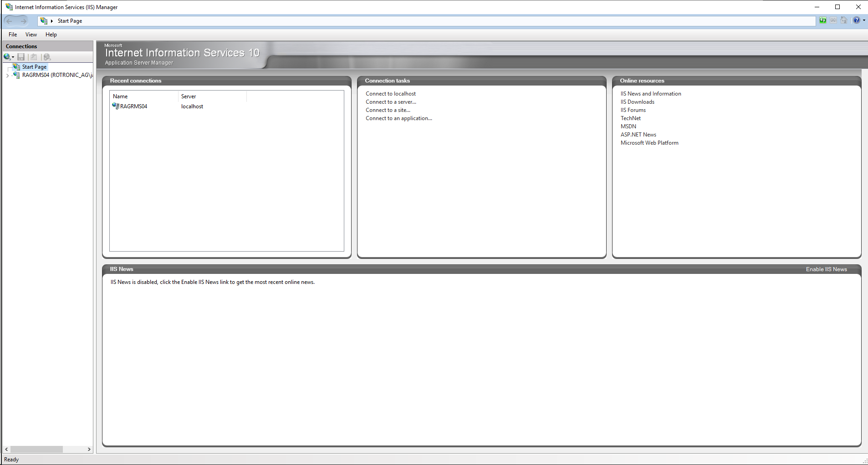Viewport: 868px width, 465px height.
Task: Maximize the IIS Manager window
Action: tap(837, 7)
